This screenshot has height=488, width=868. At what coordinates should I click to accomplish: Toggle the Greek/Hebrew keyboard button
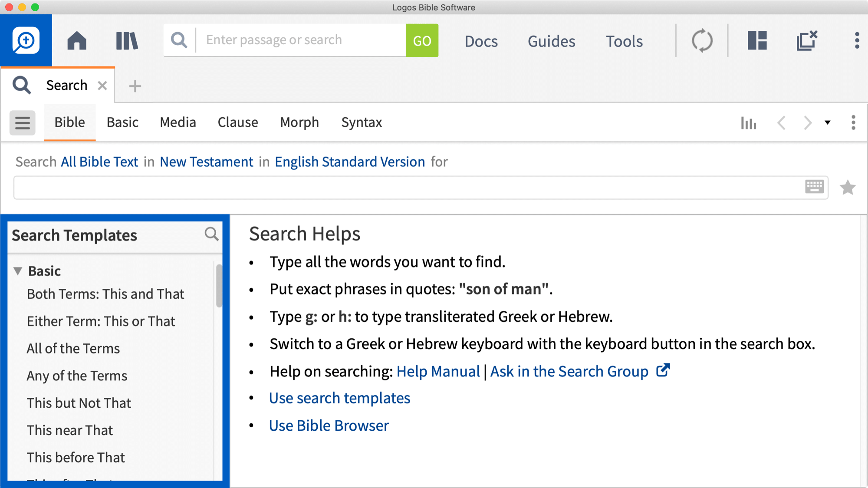point(815,187)
